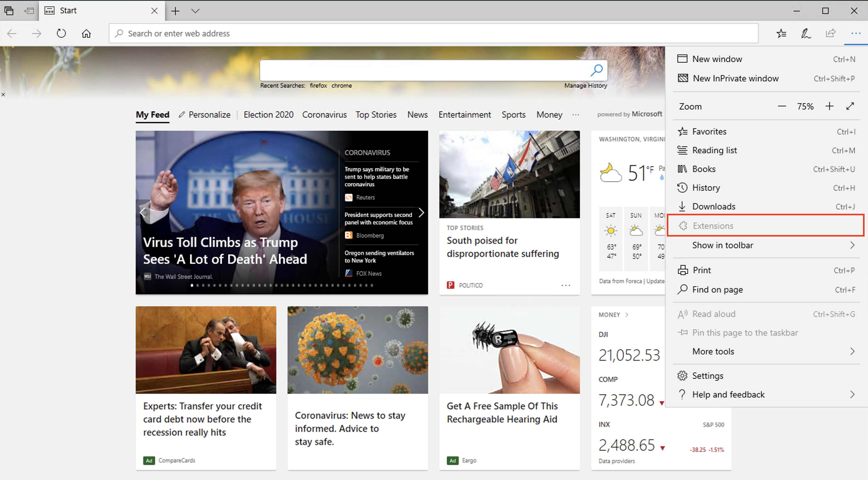Open the Favorites hub star icon in toolbar
Image resolution: width=868 pixels, height=480 pixels.
pyautogui.click(x=781, y=33)
